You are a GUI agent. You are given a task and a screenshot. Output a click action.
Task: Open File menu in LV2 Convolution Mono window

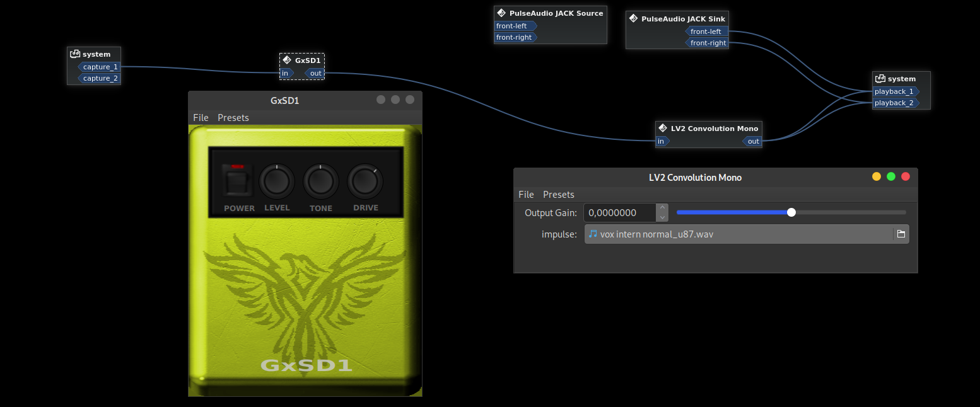click(x=526, y=195)
